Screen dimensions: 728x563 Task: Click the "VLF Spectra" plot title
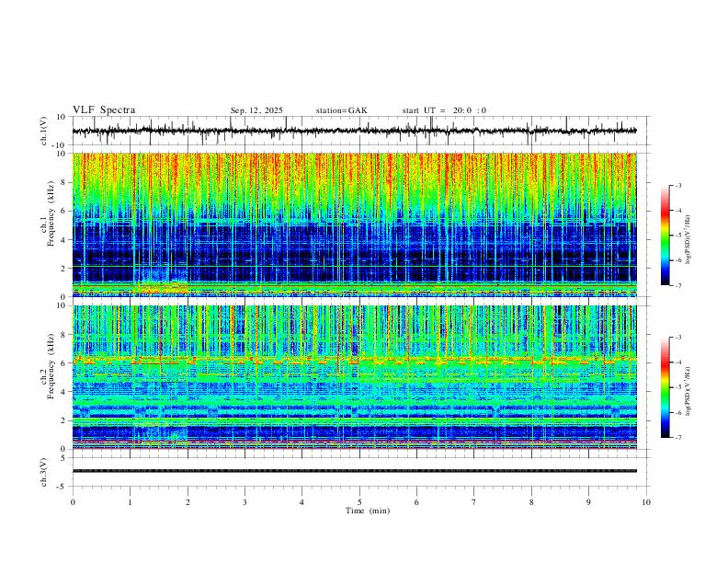(104, 110)
